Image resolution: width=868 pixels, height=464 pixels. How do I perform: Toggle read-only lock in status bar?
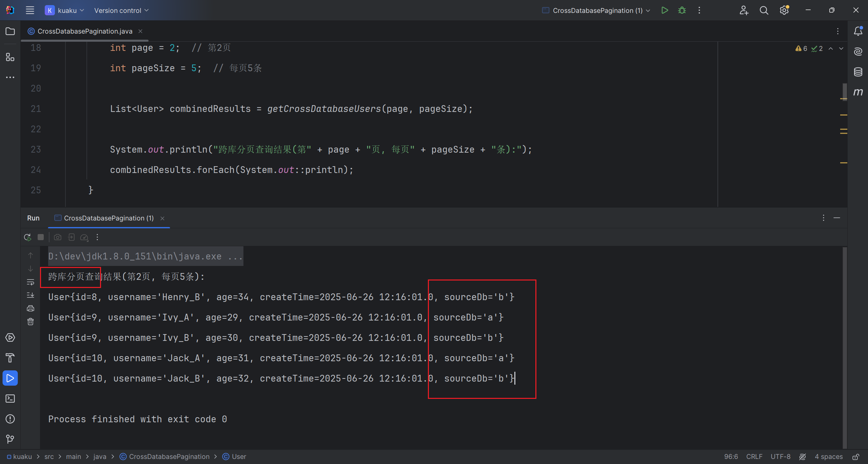coord(856,457)
